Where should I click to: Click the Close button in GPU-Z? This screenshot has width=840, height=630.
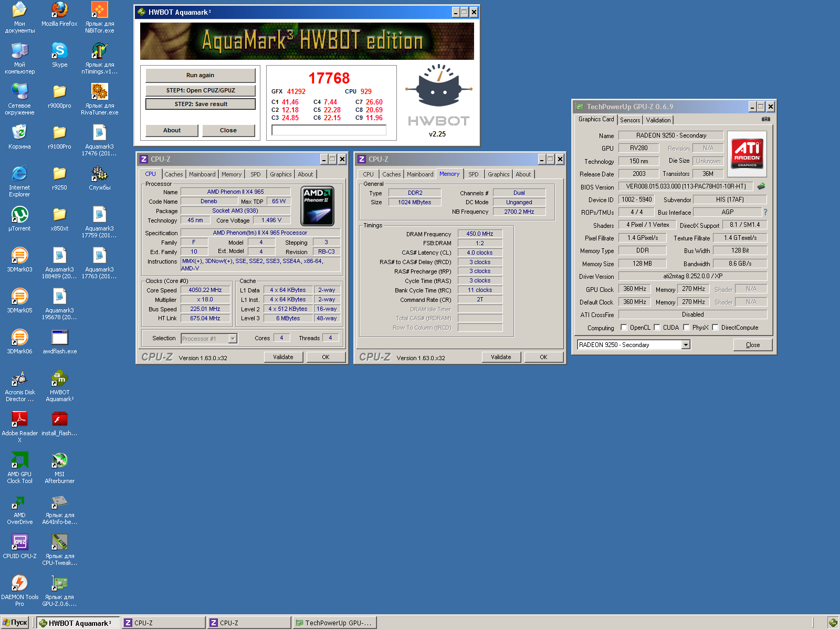click(753, 345)
